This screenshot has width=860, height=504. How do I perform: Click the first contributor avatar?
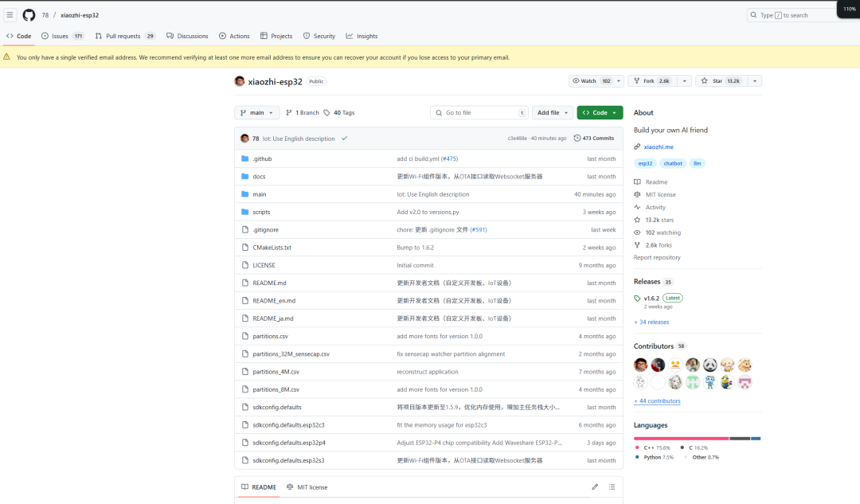640,365
